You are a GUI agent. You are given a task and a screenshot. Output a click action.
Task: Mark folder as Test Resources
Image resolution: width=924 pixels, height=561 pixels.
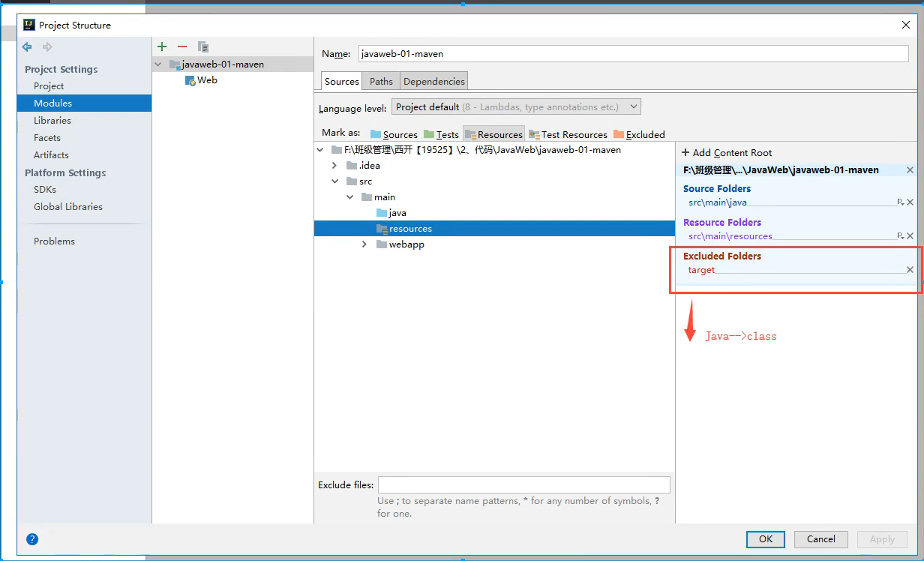(x=568, y=134)
